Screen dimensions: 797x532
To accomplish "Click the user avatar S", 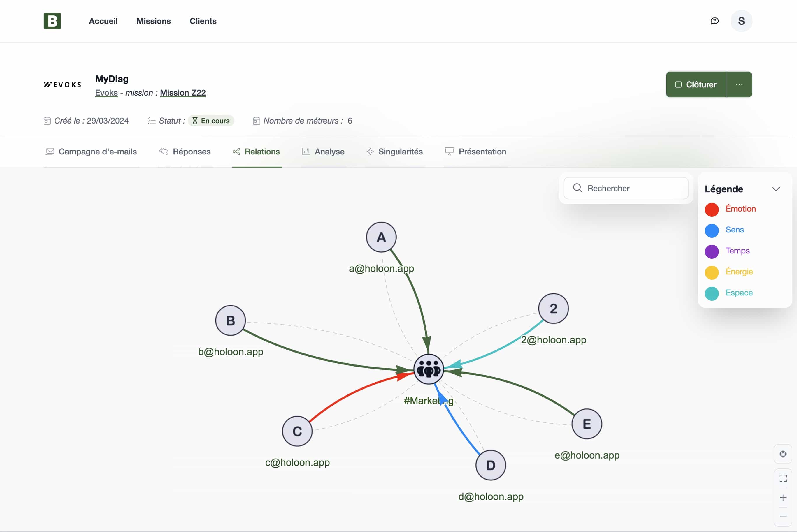I will click(x=741, y=21).
